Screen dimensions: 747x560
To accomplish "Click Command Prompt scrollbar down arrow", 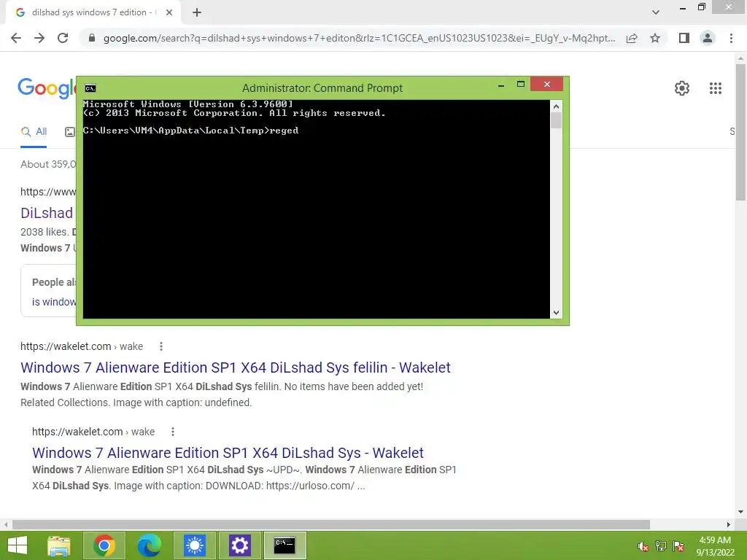I will (556, 313).
